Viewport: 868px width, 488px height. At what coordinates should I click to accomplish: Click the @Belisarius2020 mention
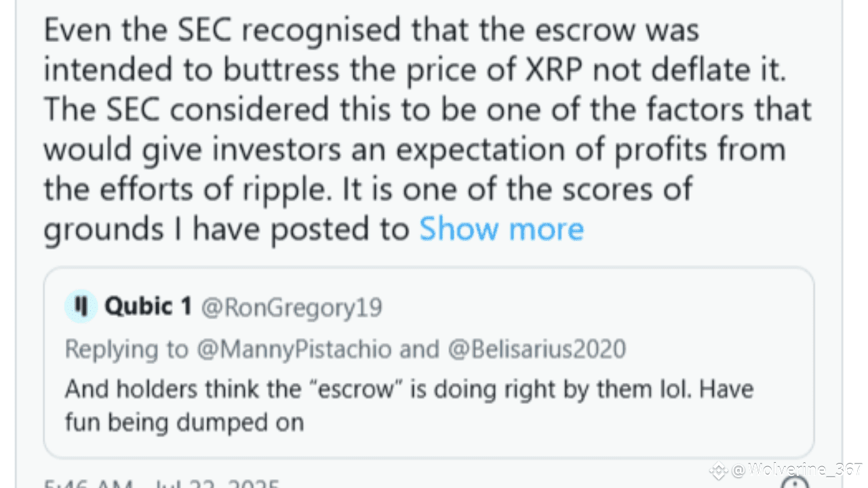point(536,349)
